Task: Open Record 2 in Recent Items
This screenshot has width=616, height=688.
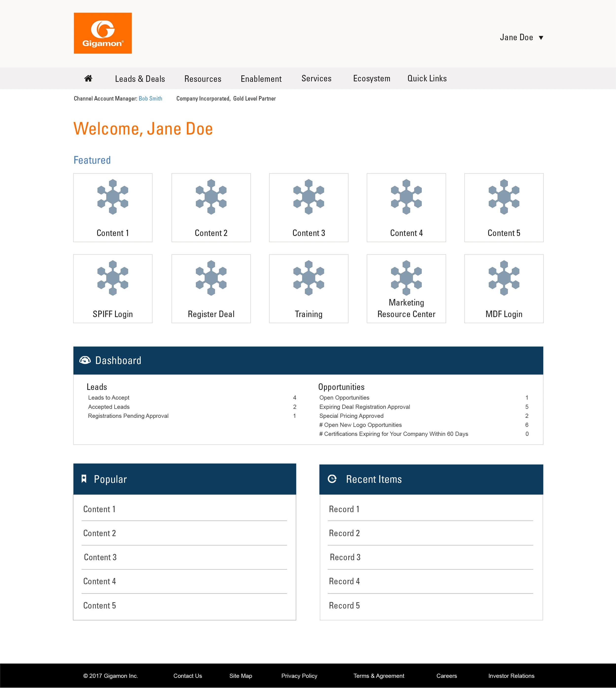Action: [x=344, y=533]
